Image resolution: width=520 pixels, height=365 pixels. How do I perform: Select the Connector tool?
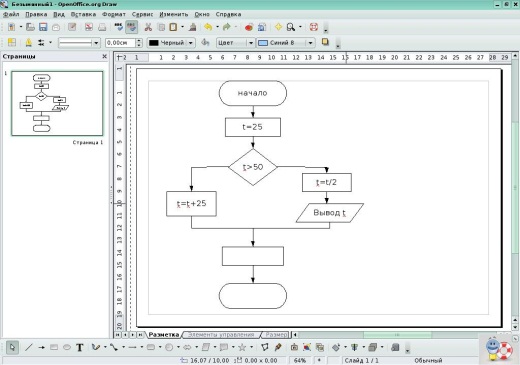[114, 347]
